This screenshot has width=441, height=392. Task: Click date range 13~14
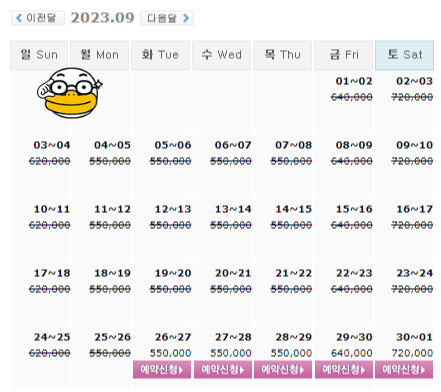(x=233, y=209)
